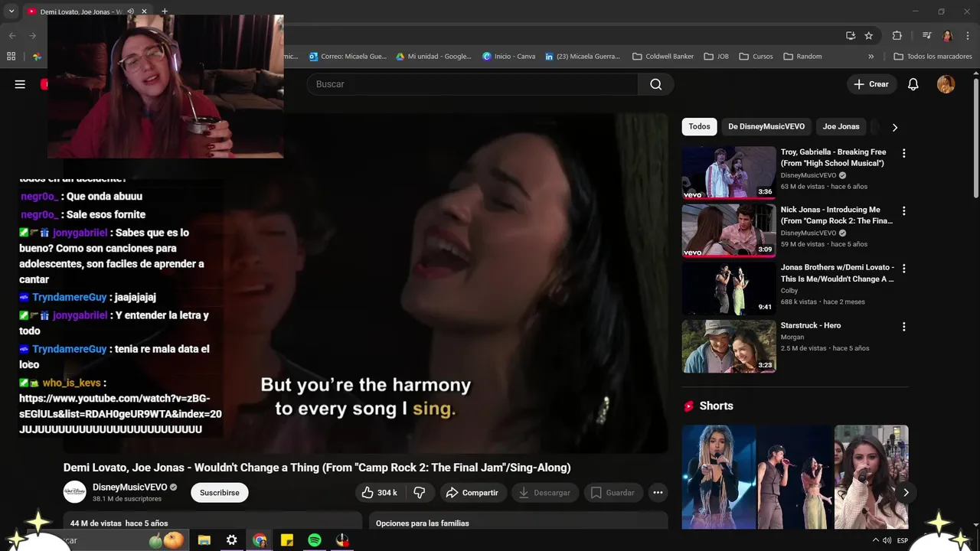Click into the Buscar search field

pyautogui.click(x=472, y=84)
